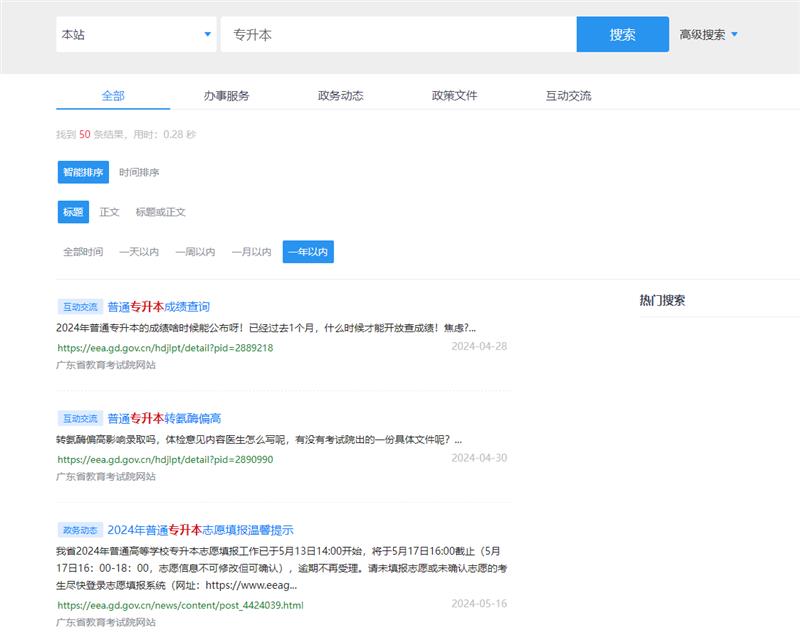Viewport: 800px width, 632px height.
Task: Switch to the 全部 tab
Action: coord(113,95)
